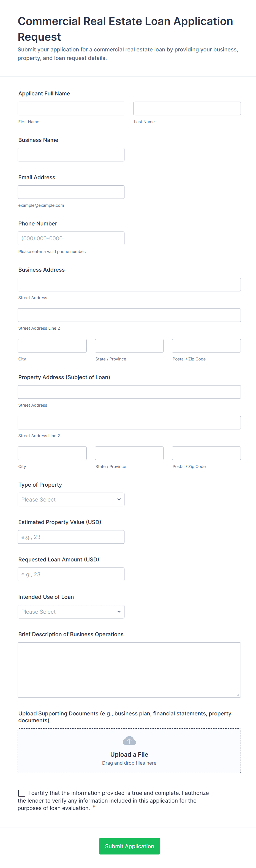This screenshot has width=256, height=868.
Task: Click Business Address Street Address field
Action: click(x=129, y=284)
